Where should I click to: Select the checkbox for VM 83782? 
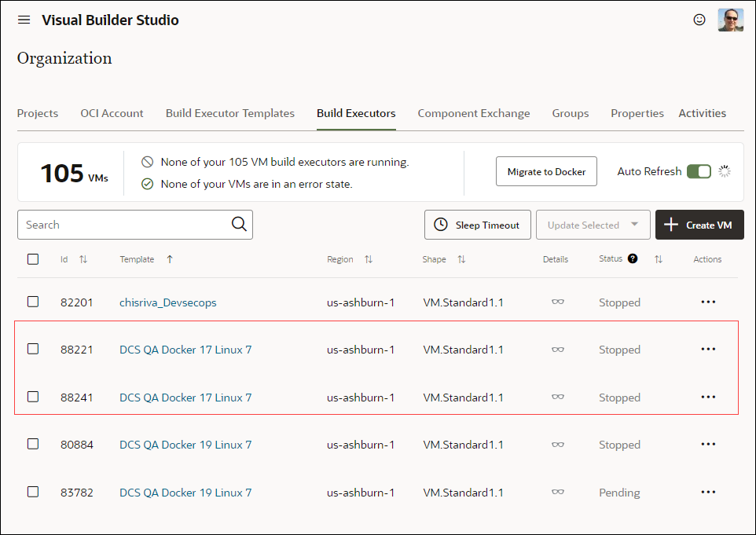point(33,492)
